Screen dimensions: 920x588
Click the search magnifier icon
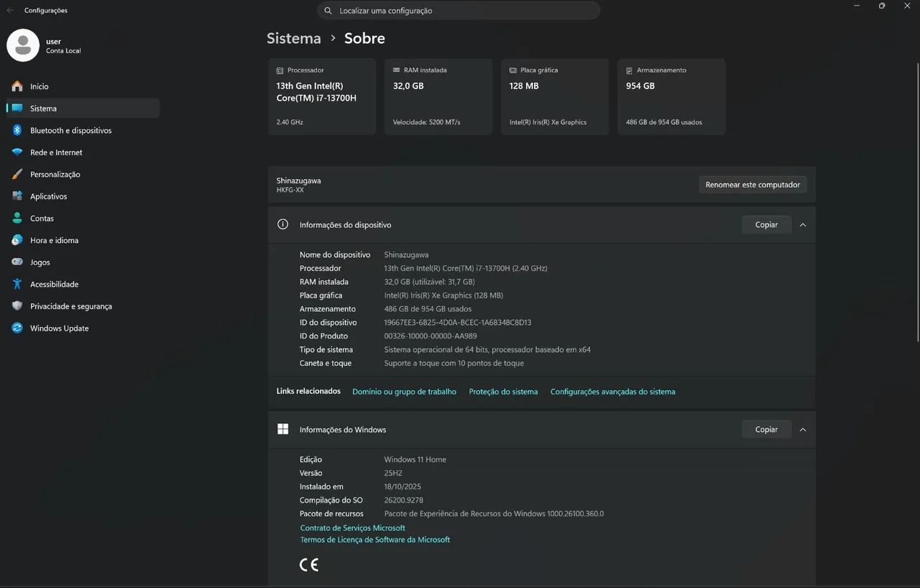328,11
